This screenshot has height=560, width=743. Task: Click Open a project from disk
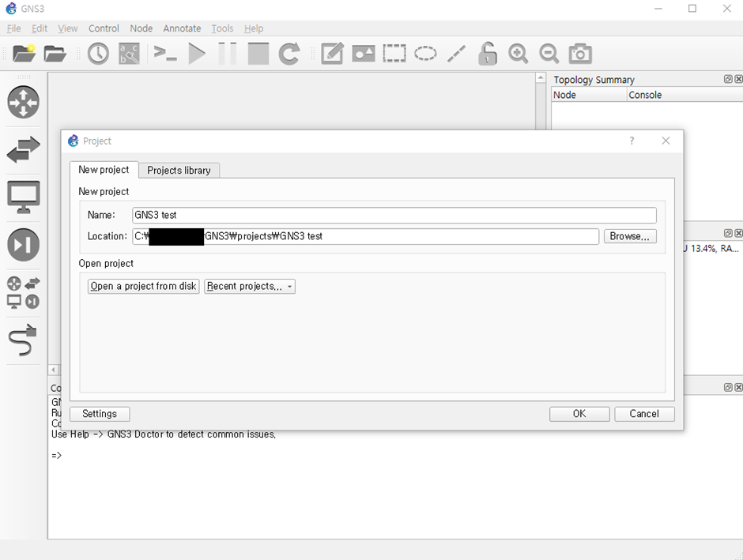coord(143,287)
